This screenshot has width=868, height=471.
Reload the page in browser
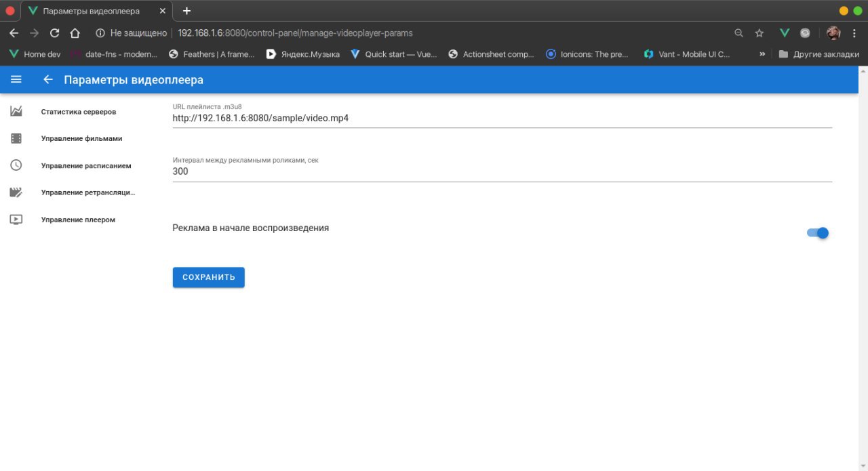click(x=54, y=33)
